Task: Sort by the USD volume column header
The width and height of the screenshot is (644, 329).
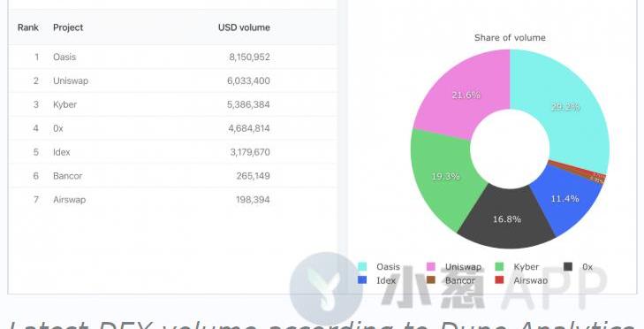Action: point(244,27)
